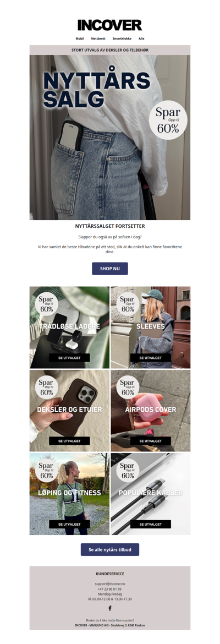The width and height of the screenshot is (220, 644).
Task: Click the phone number +47 23 96 01 69
Action: click(109, 588)
